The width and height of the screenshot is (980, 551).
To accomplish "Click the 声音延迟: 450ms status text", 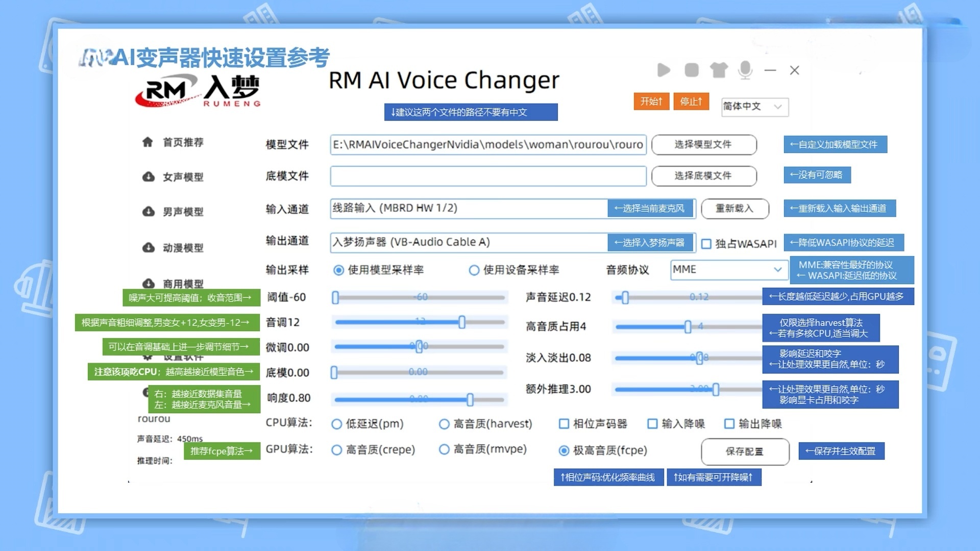I will pyautogui.click(x=169, y=439).
